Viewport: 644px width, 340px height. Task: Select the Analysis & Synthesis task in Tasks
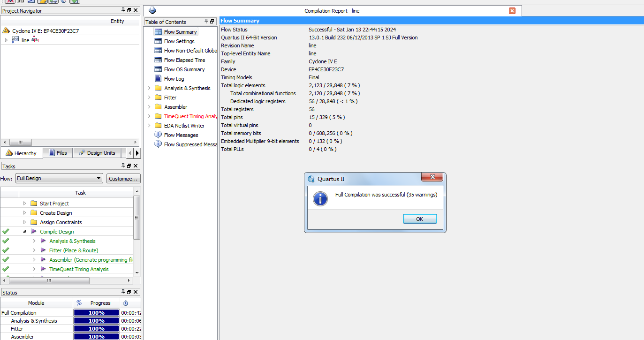(72, 241)
